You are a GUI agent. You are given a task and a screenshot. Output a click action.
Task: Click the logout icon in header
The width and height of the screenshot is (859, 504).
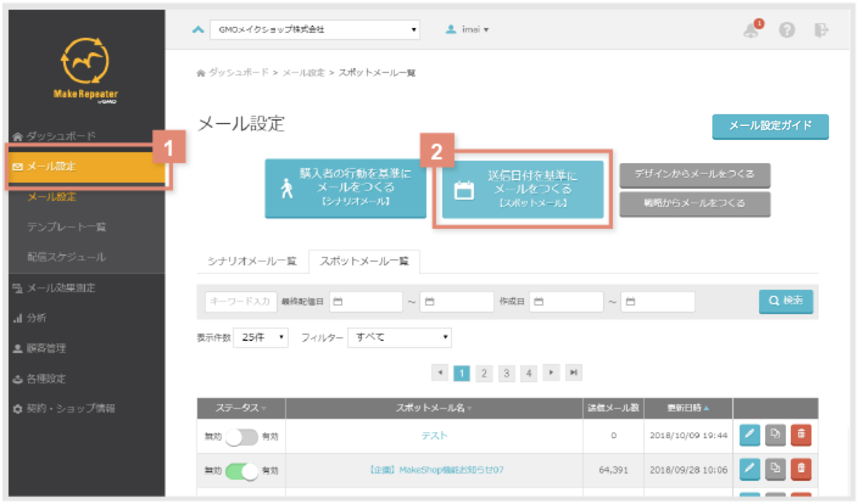[821, 30]
